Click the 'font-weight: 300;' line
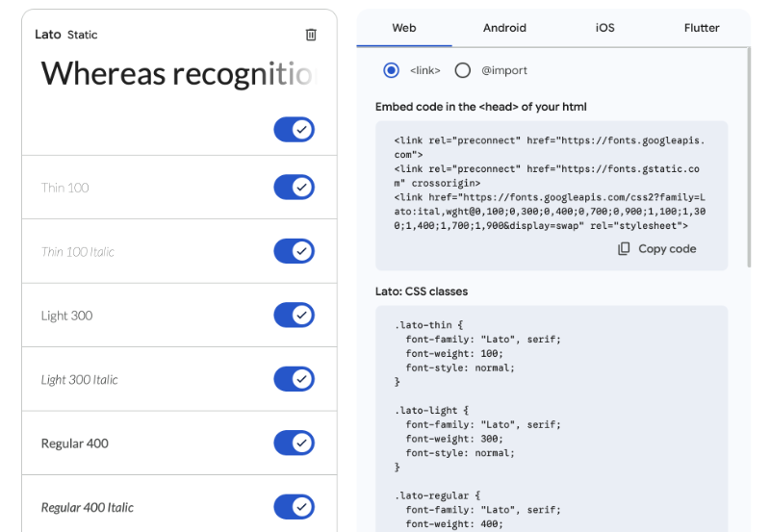The height and width of the screenshot is (532, 770). pos(454,439)
